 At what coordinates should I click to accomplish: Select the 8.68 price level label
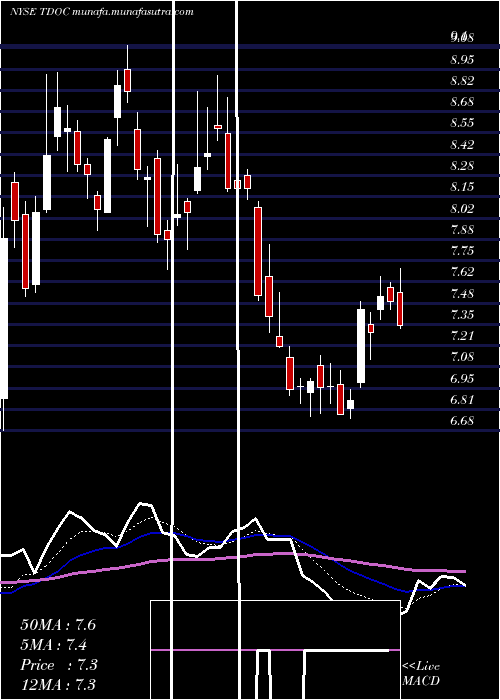pyautogui.click(x=462, y=102)
